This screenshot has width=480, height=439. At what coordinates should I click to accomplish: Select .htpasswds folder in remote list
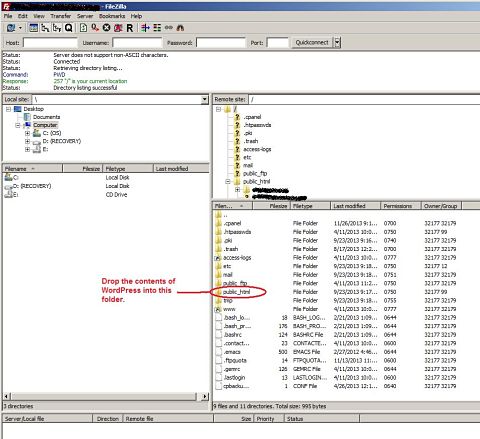tap(237, 232)
